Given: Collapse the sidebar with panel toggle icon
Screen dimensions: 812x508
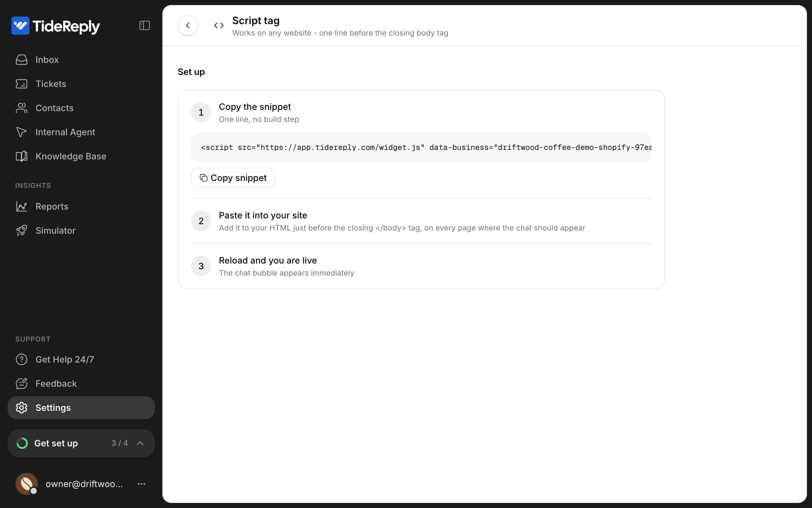Looking at the screenshot, I should 144,25.
